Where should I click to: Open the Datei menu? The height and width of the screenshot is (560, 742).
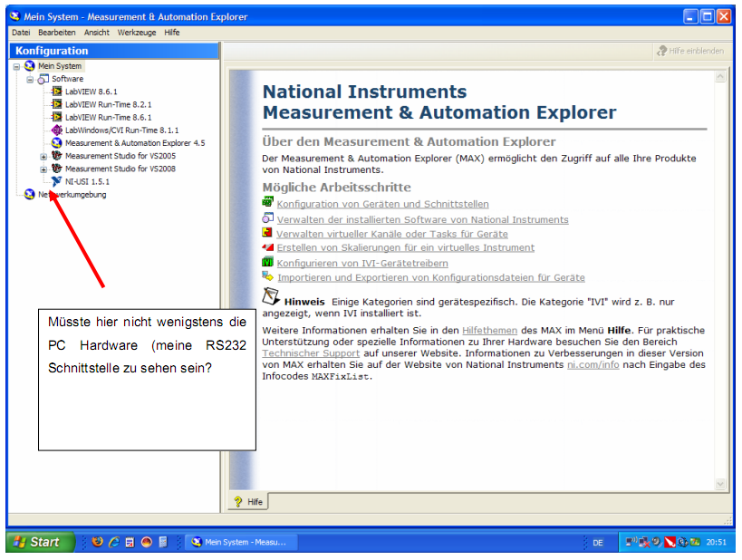[21, 33]
